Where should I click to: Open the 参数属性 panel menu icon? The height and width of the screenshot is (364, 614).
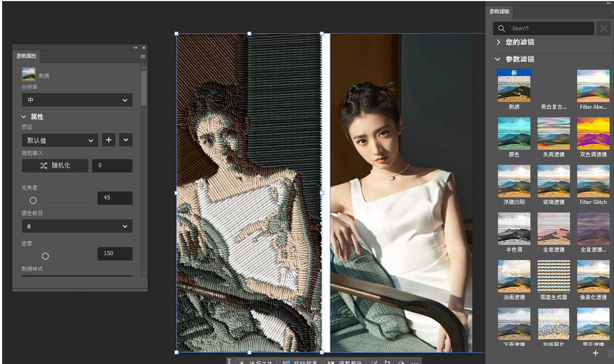[143, 57]
